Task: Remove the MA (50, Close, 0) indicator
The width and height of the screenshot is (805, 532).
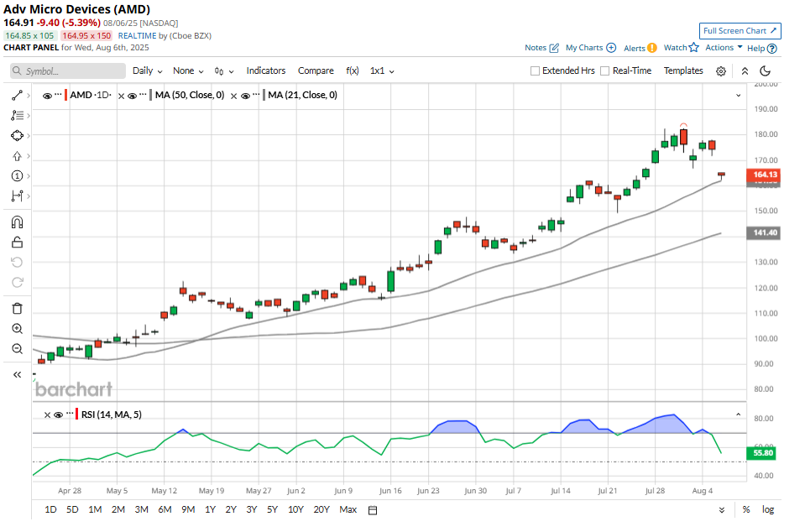Action: pyautogui.click(x=121, y=96)
